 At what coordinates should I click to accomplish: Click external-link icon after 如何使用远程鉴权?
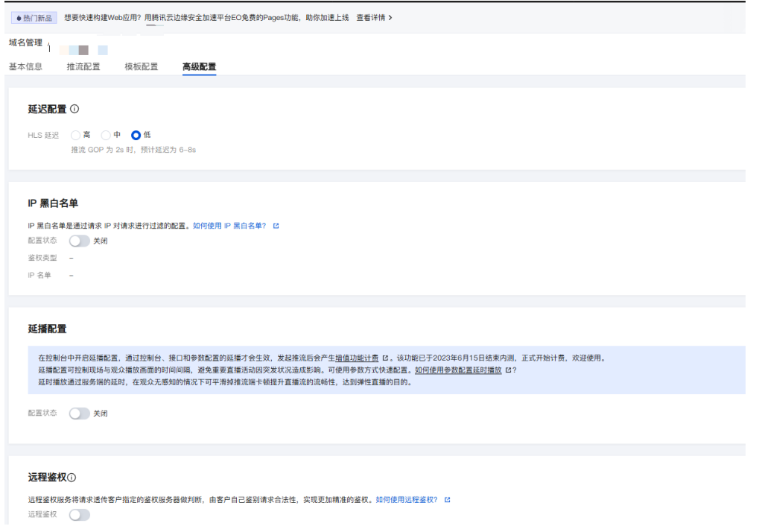tap(447, 500)
